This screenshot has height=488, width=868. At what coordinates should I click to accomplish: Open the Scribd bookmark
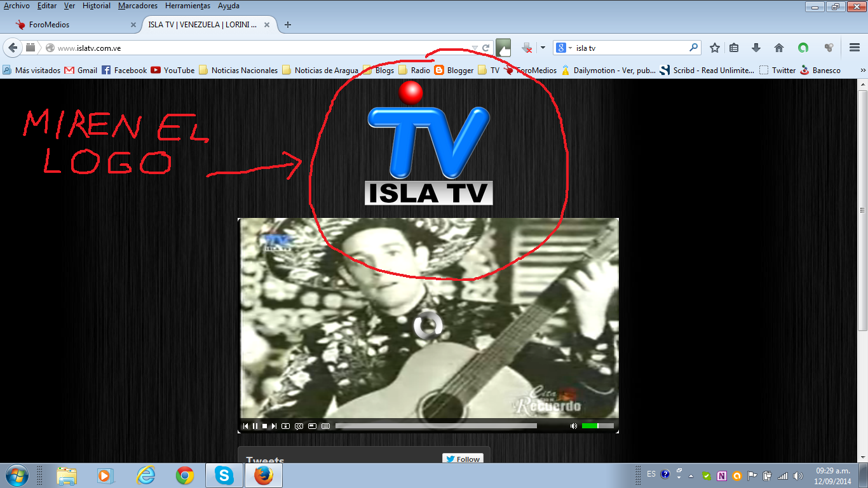[708, 71]
